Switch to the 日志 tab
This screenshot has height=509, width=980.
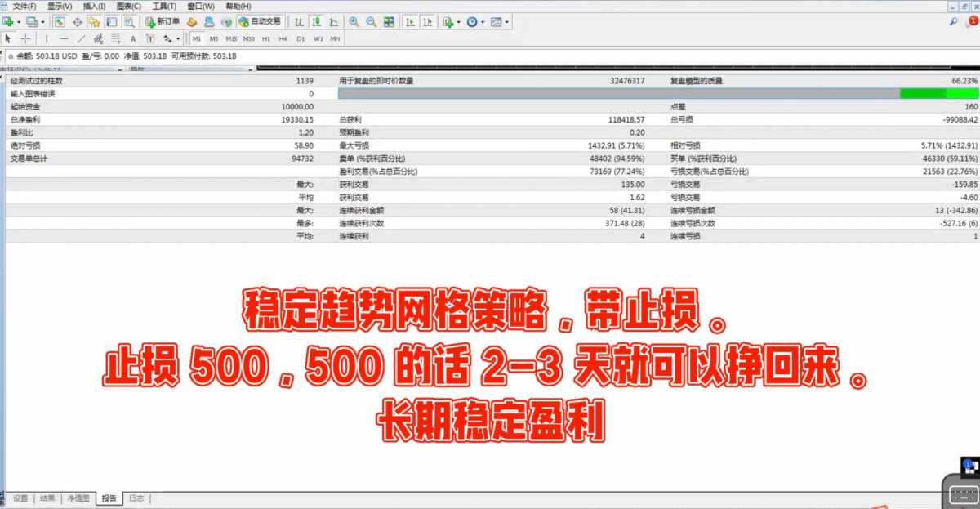[137, 498]
